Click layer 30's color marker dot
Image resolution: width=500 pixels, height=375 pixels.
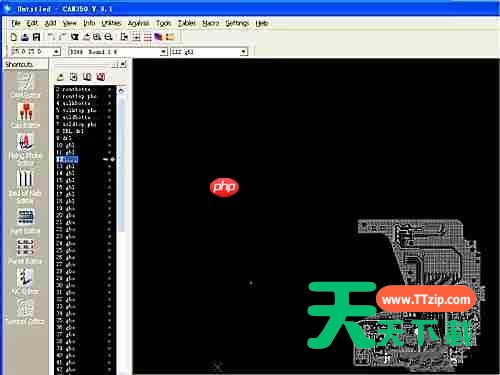pyautogui.click(x=110, y=285)
